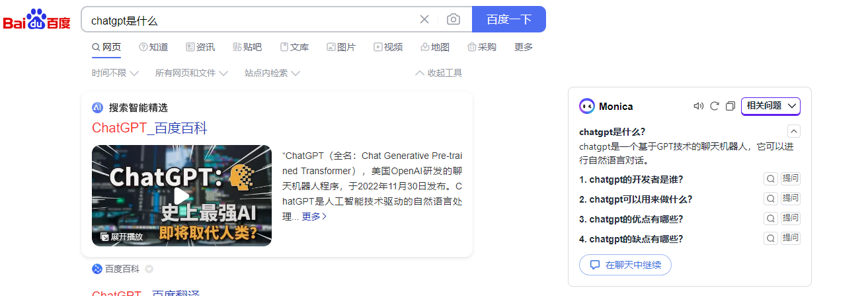Viewport: 868px width, 296px height.
Task: Open the 贴吧 tab
Action: click(x=247, y=47)
